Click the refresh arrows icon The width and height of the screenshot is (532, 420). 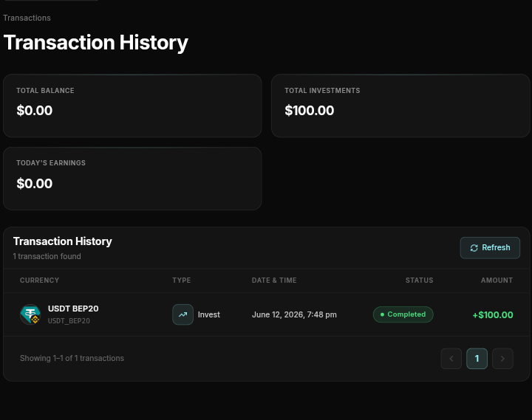tap(474, 248)
